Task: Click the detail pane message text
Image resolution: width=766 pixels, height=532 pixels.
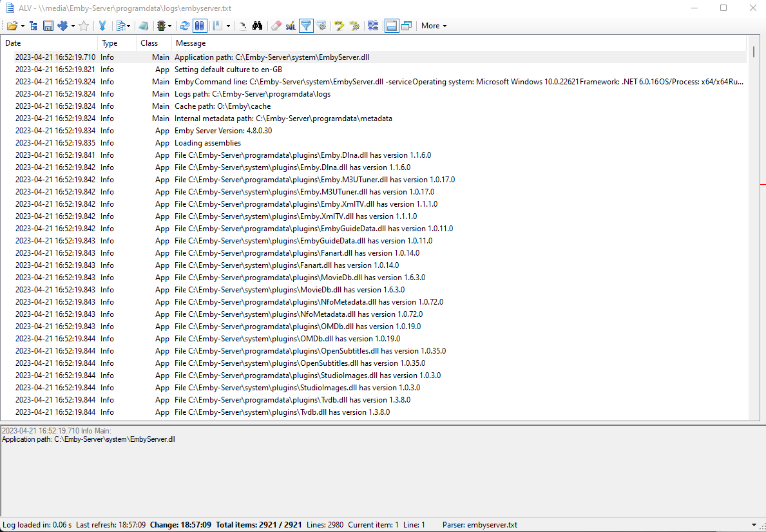Action: tap(88, 439)
